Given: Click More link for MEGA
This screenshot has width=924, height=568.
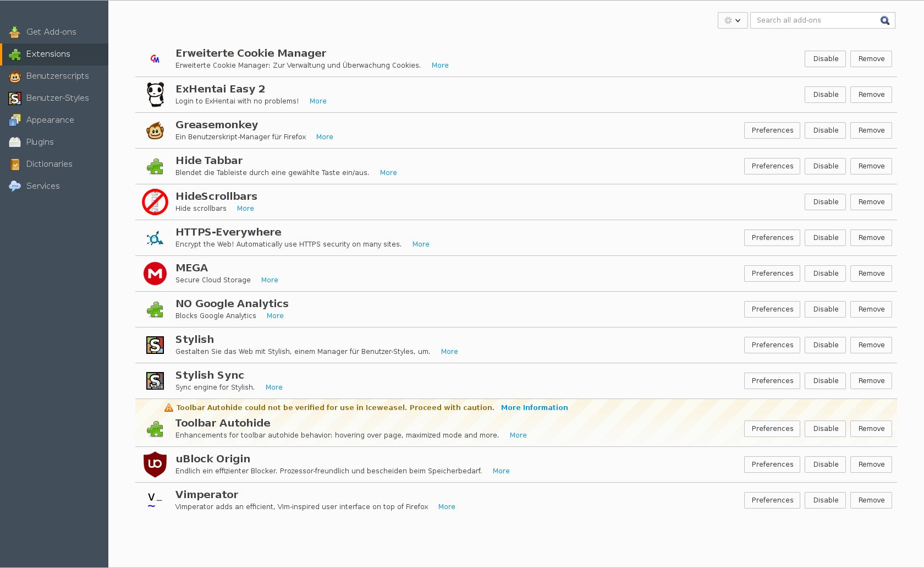Looking at the screenshot, I should pos(269,280).
